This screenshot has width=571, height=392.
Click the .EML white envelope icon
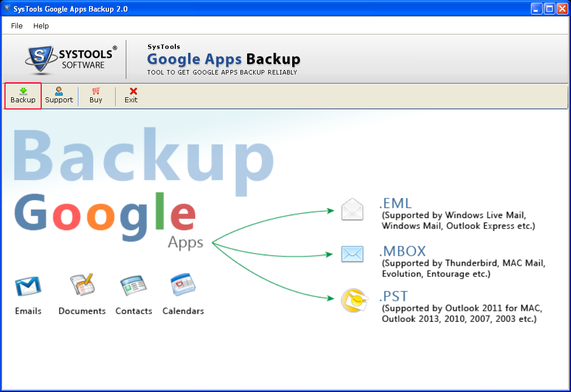(x=352, y=209)
